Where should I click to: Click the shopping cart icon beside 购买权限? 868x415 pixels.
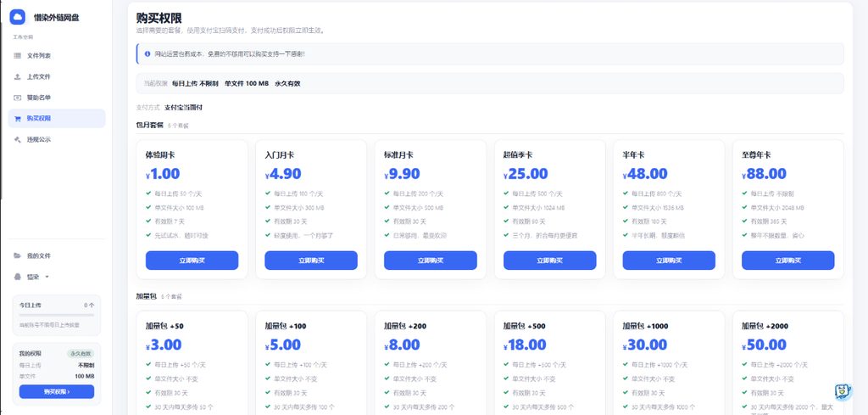click(x=17, y=119)
